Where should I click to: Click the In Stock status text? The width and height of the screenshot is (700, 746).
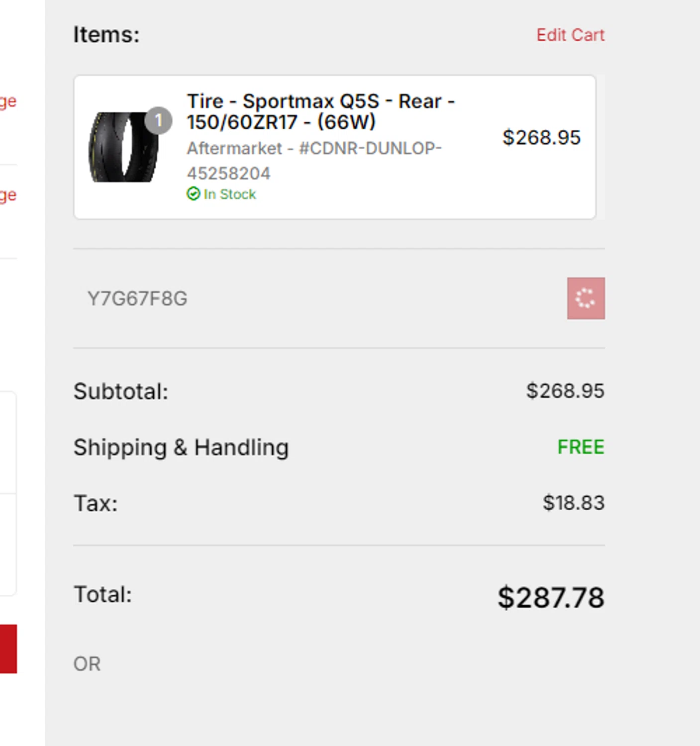(x=230, y=194)
